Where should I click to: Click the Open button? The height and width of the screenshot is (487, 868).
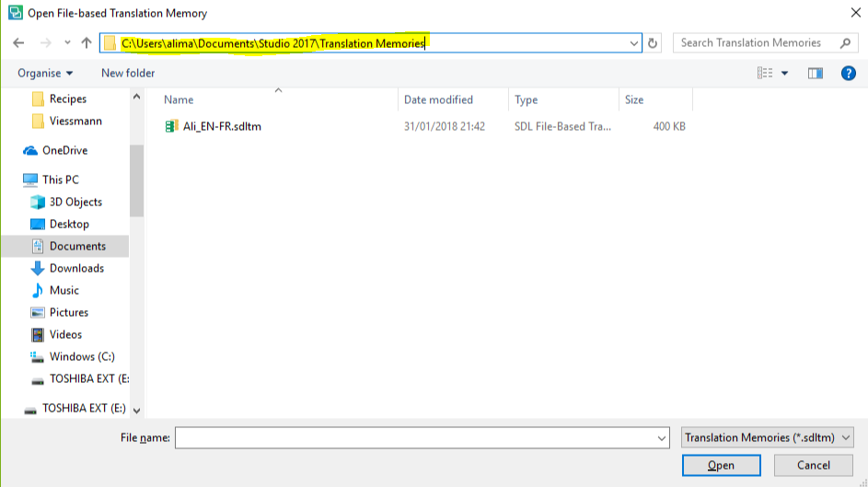point(722,466)
